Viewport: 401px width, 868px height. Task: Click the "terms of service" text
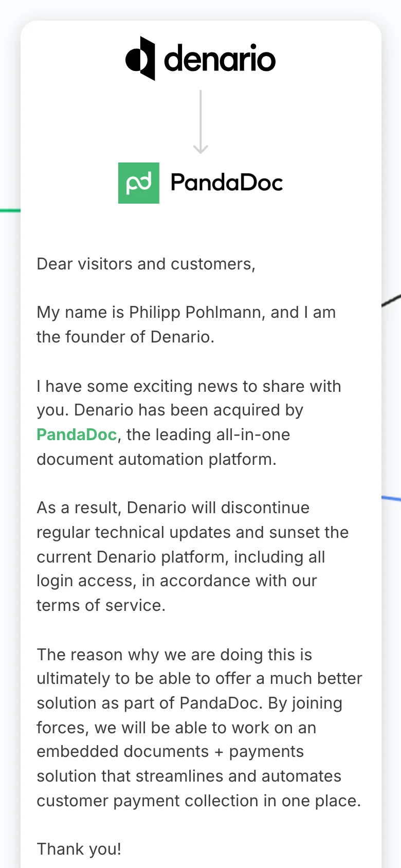tap(101, 605)
